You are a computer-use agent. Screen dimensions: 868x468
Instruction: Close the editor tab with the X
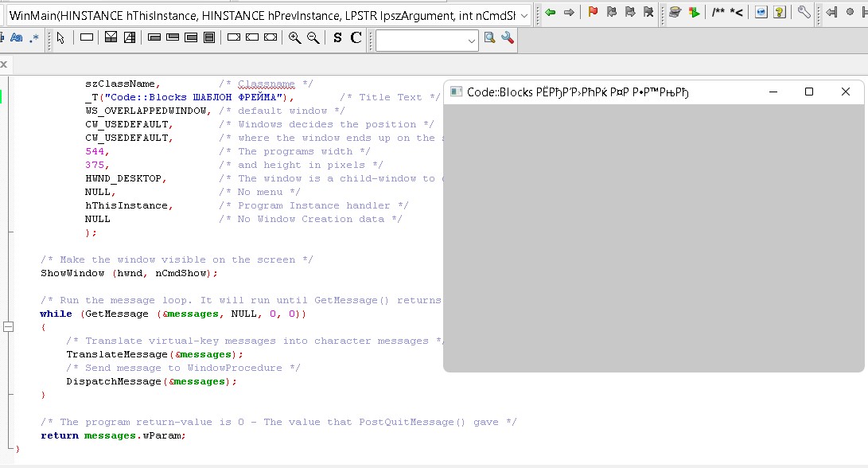[4, 64]
